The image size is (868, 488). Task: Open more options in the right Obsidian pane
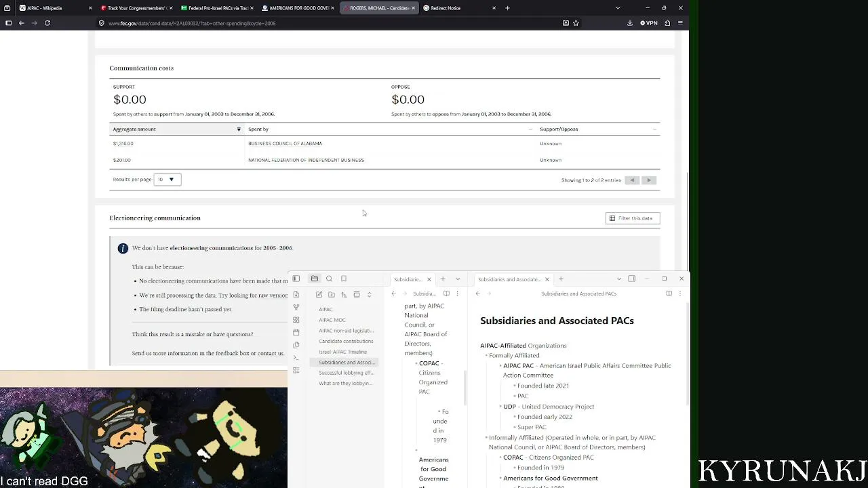[679, 293]
